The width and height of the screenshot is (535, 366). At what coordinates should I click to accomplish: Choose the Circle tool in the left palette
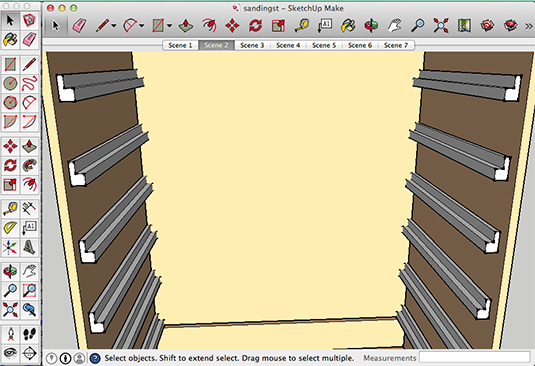coord(10,83)
